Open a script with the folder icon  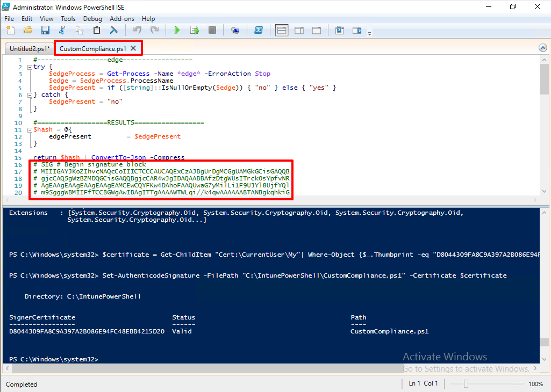point(28,30)
